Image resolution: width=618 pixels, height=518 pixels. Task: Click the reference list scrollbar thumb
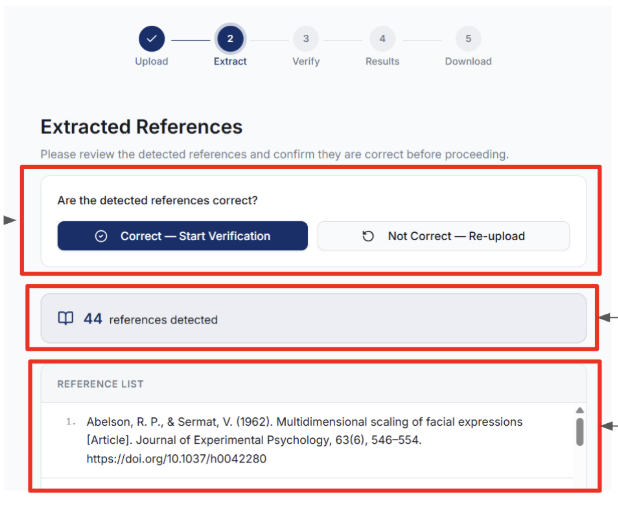point(579,432)
